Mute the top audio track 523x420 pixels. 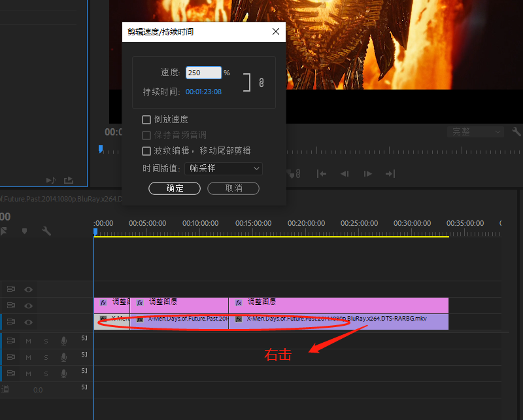pos(28,341)
